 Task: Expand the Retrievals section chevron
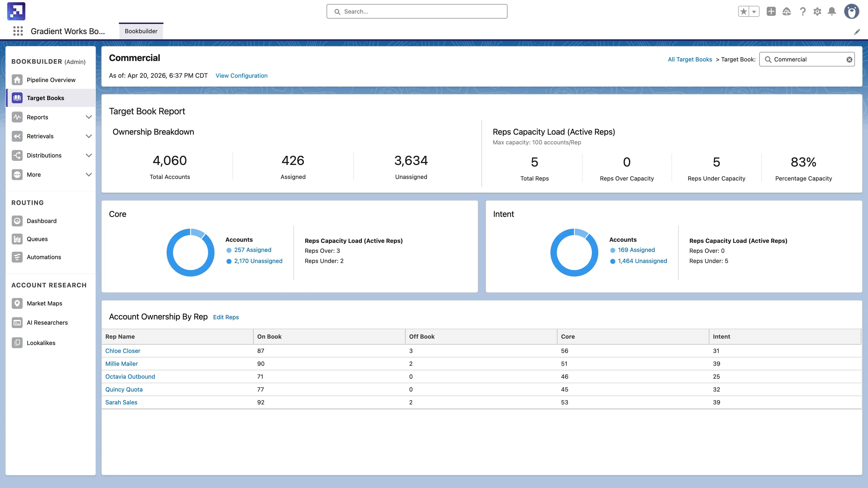click(89, 136)
